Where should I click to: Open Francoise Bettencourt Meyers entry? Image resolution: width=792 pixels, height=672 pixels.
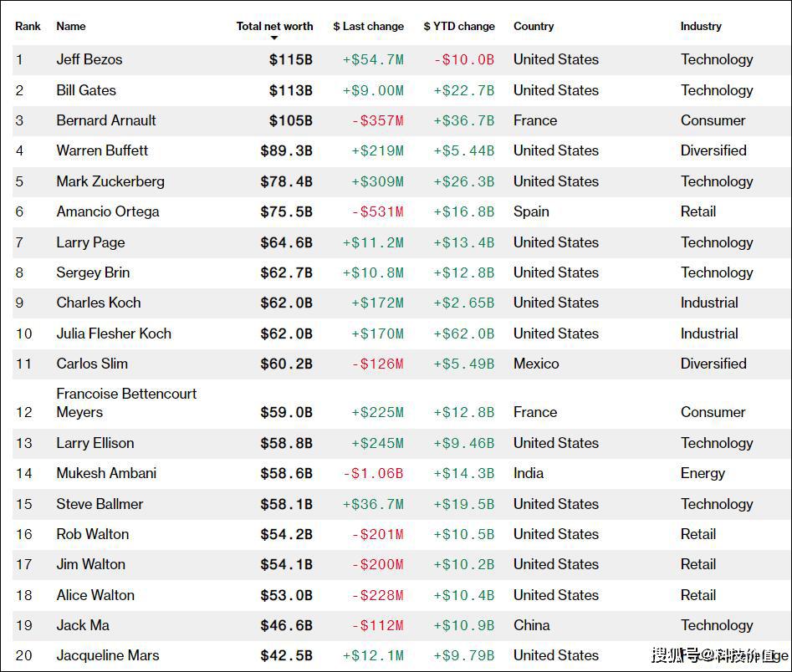[x=126, y=403]
